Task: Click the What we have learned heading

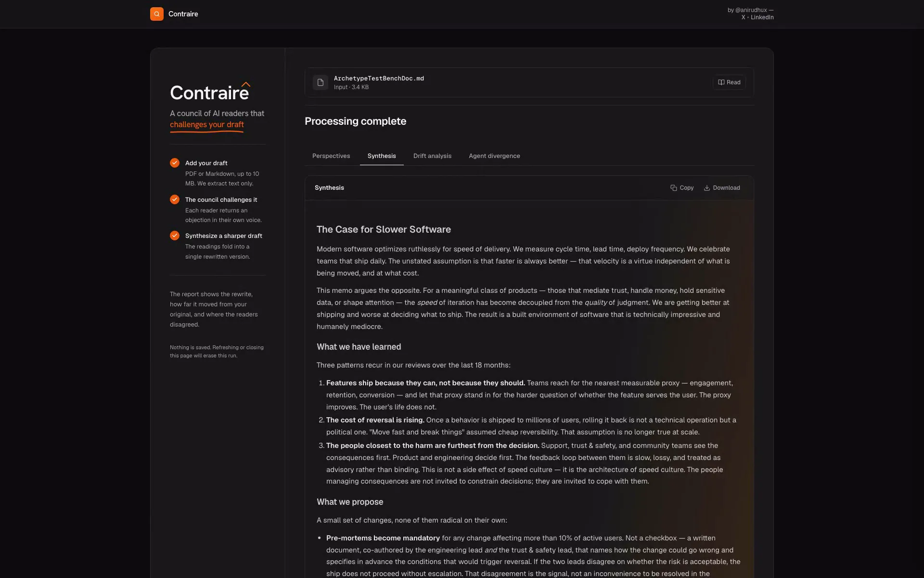Action: pos(359,347)
